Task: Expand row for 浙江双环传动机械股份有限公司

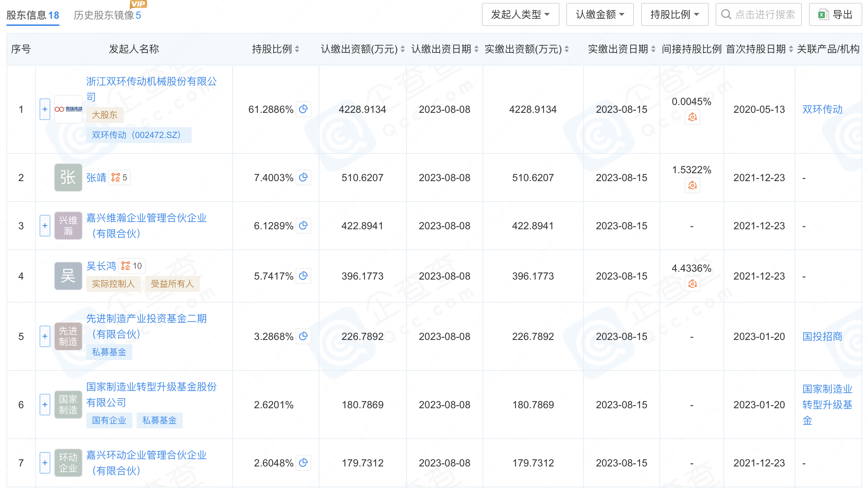Action: tap(45, 109)
